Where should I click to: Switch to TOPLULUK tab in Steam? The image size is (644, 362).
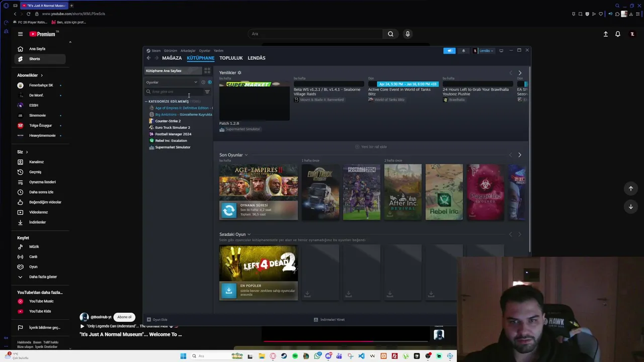(231, 58)
